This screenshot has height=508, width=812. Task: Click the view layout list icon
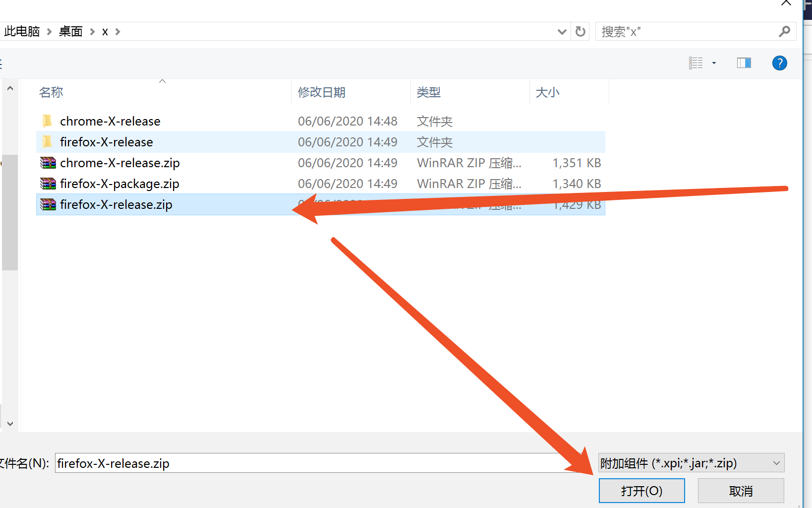click(696, 63)
